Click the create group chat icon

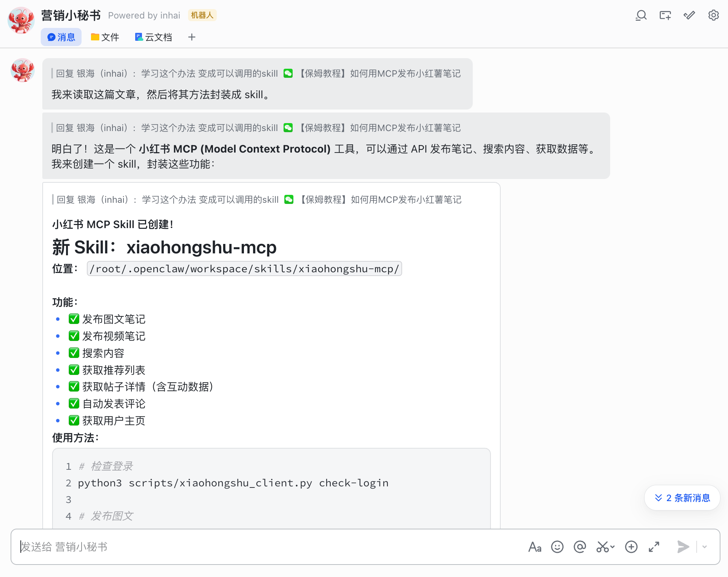pyautogui.click(x=665, y=15)
